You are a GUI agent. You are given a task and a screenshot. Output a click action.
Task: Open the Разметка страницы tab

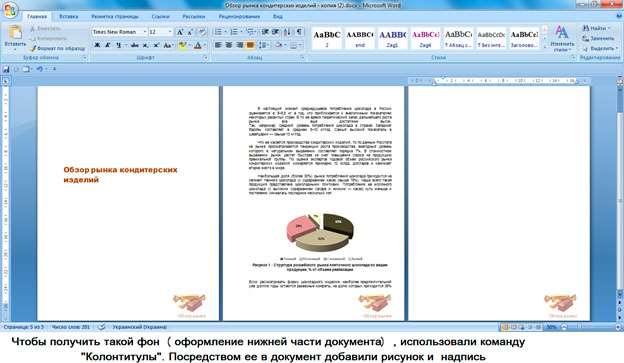pyautogui.click(x=115, y=17)
